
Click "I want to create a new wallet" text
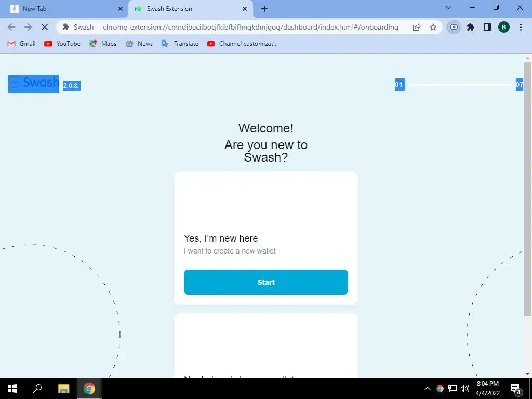click(x=230, y=251)
